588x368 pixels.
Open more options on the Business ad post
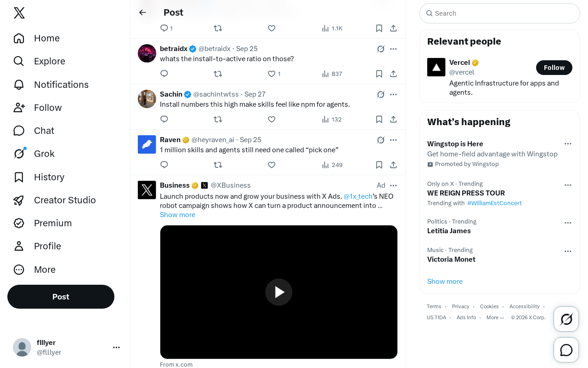393,185
